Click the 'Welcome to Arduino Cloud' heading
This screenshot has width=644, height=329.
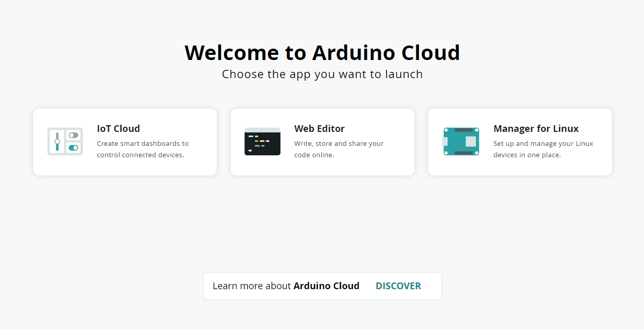click(322, 53)
